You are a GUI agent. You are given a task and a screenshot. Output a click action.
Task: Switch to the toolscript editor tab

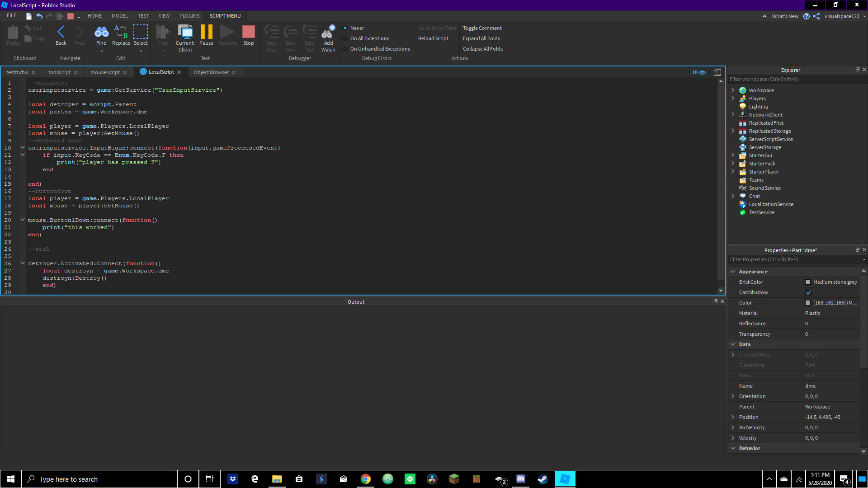point(59,71)
